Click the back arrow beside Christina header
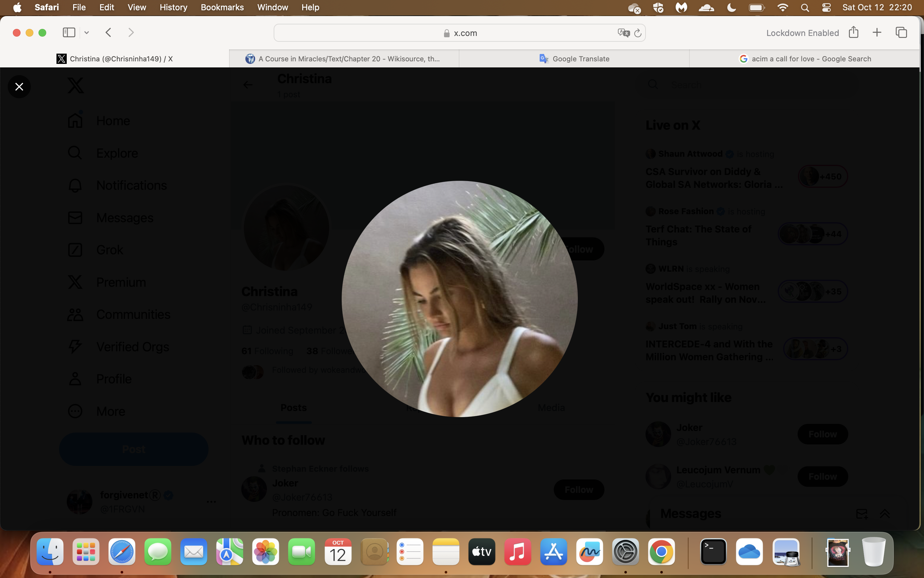This screenshot has width=924, height=578. coord(248,85)
